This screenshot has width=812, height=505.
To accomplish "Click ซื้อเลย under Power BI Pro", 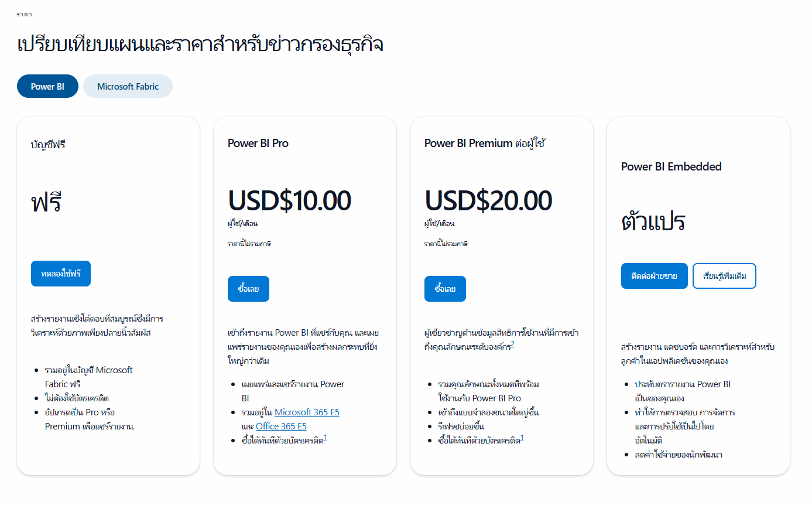I will (248, 288).
